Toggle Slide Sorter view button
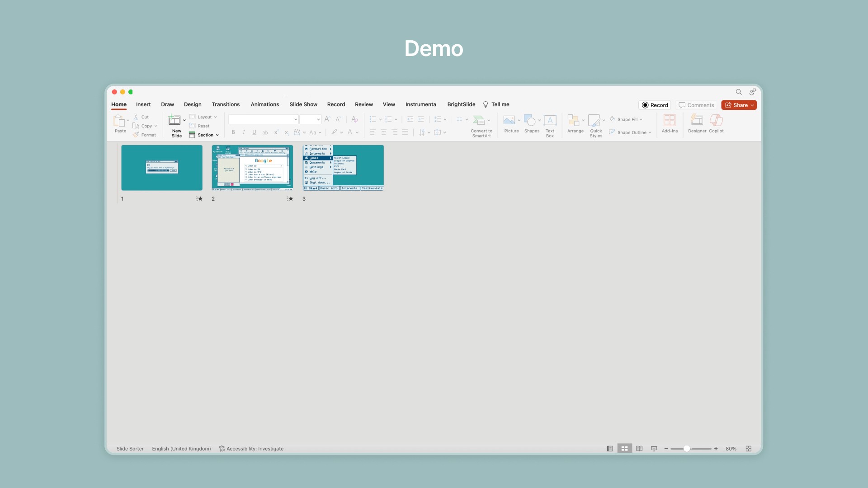868x488 pixels. pos(624,449)
